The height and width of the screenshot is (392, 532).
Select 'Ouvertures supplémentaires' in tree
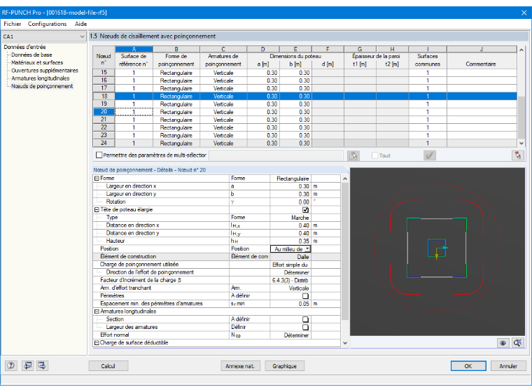[x=44, y=71]
